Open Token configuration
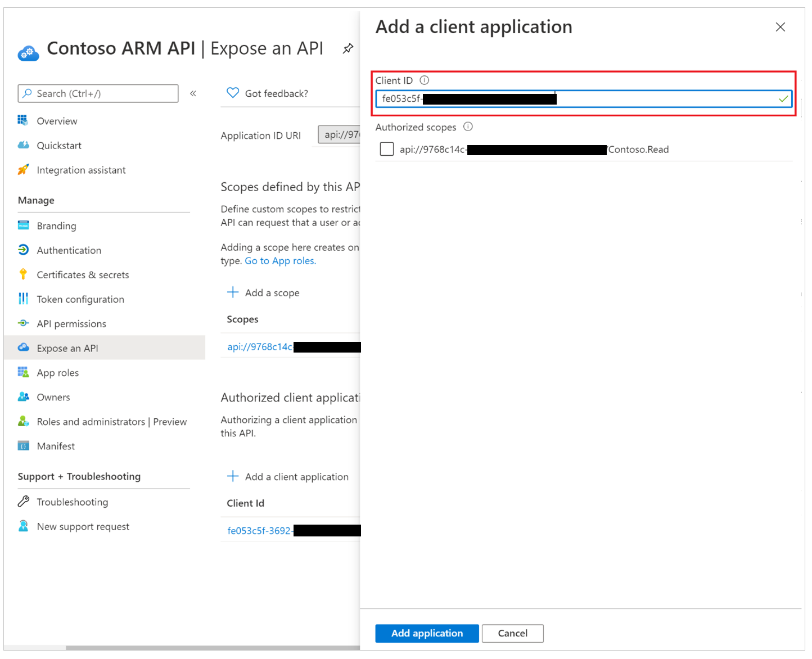The image size is (812, 659). (80, 299)
